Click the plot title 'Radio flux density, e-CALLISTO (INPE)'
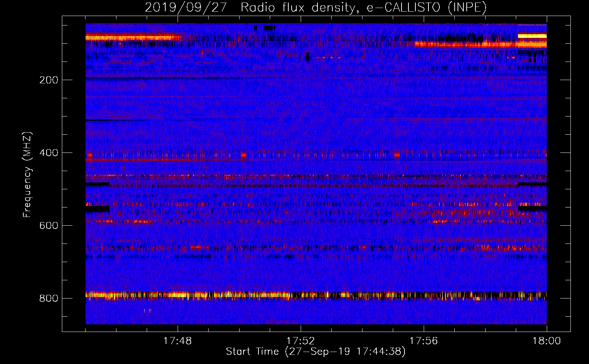This screenshot has width=589, height=364. pos(364,7)
